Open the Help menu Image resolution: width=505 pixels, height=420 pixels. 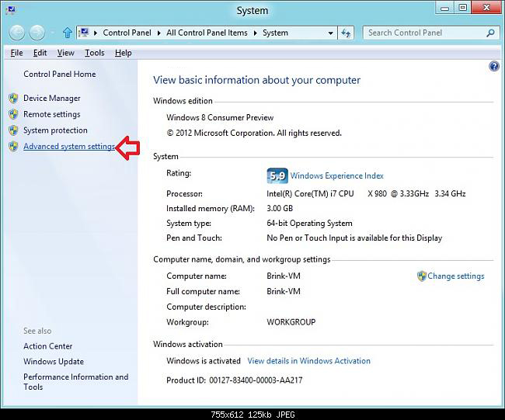point(124,53)
